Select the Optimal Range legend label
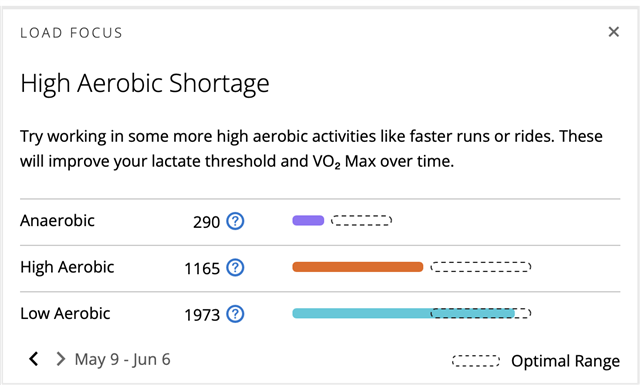The width and height of the screenshot is (640, 385). (565, 361)
